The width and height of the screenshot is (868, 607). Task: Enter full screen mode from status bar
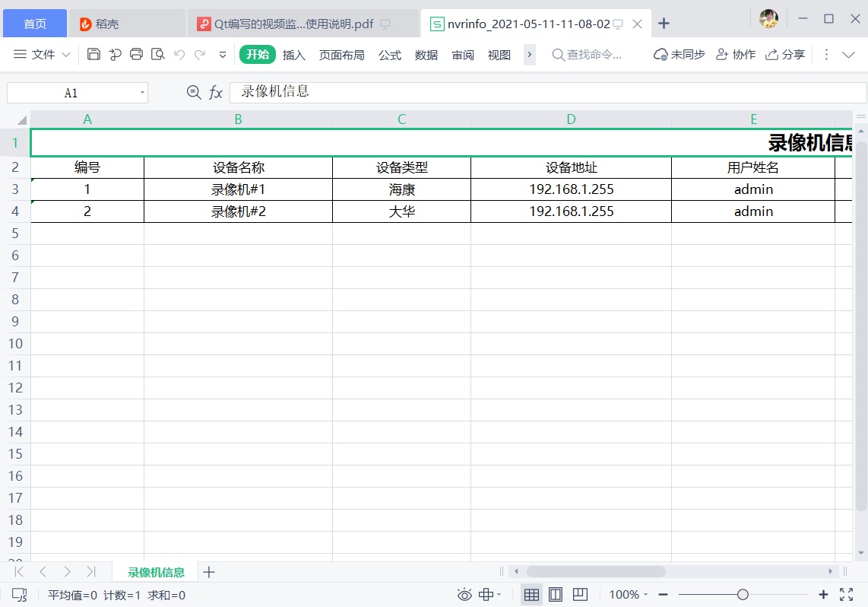tap(846, 594)
